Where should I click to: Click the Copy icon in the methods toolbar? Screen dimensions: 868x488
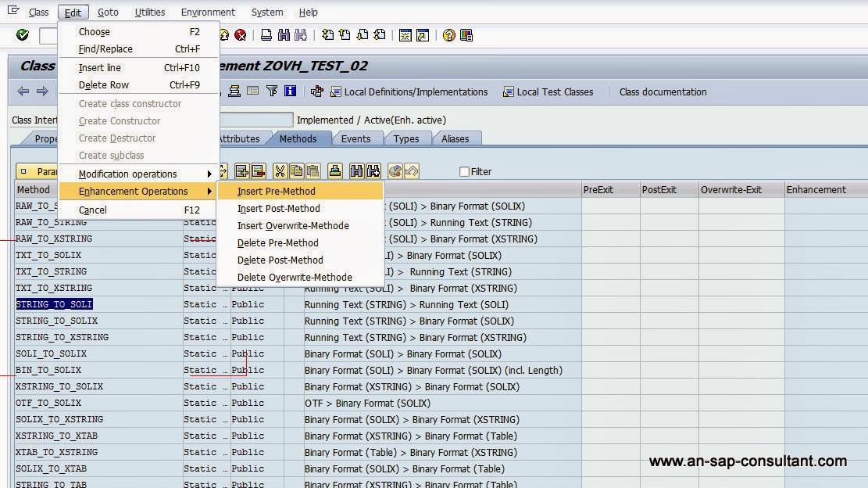pos(297,171)
